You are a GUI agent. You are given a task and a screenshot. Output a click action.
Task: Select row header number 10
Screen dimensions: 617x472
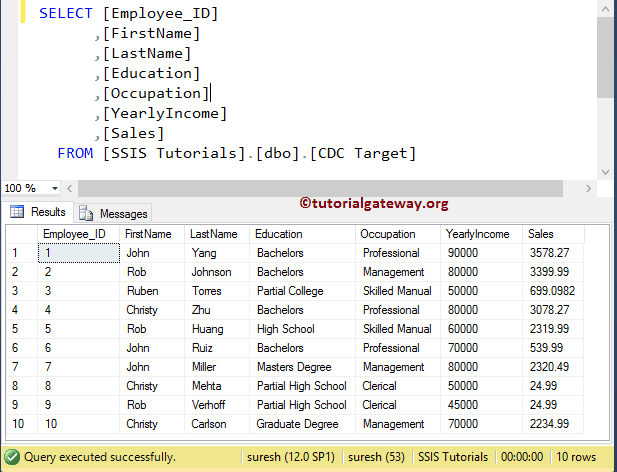[x=19, y=424]
